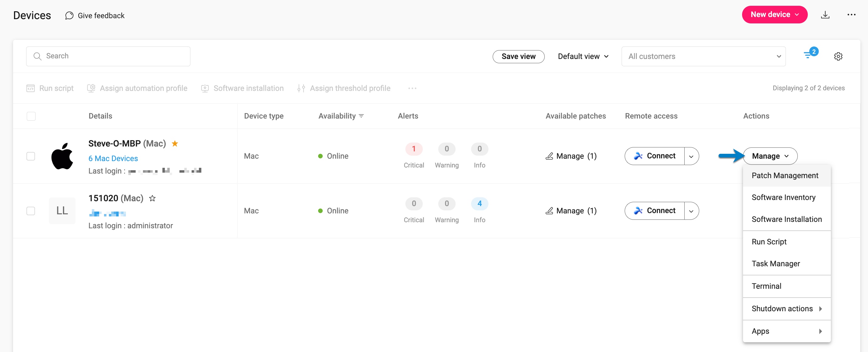Open the filter icon with badge 2
Screen dimensions: 868x352
pos(811,54)
